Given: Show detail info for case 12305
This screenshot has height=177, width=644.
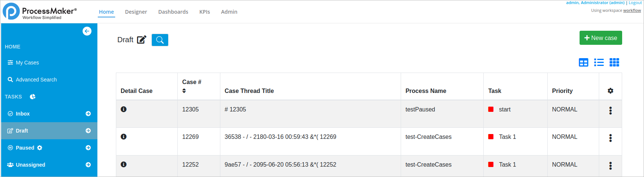Looking at the screenshot, I should (x=124, y=109).
